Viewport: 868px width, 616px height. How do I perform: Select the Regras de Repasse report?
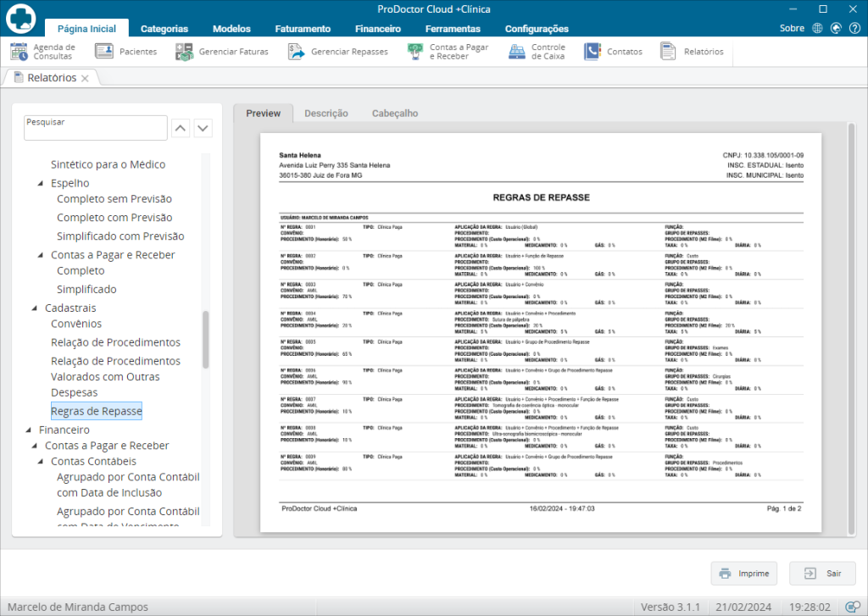click(x=97, y=411)
